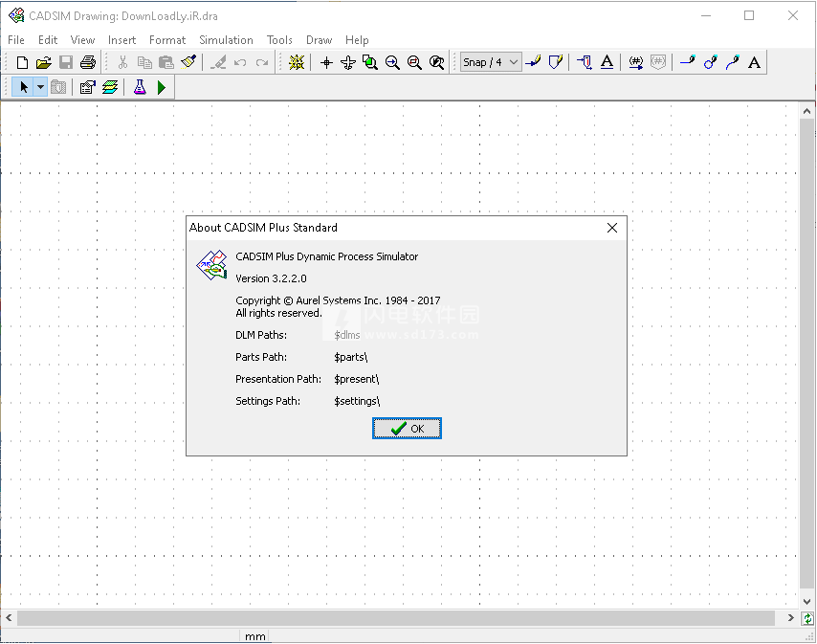
Task: Open the View menu
Action: [x=82, y=40]
